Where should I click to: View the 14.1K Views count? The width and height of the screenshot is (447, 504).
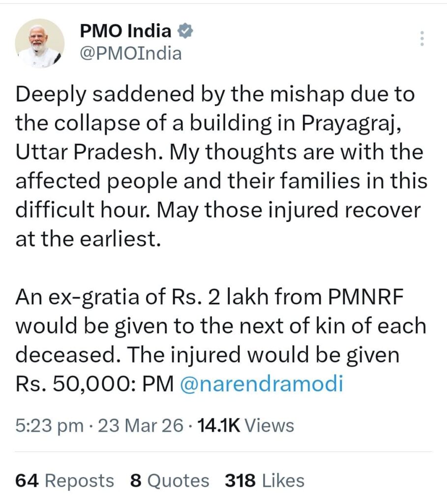point(245,425)
